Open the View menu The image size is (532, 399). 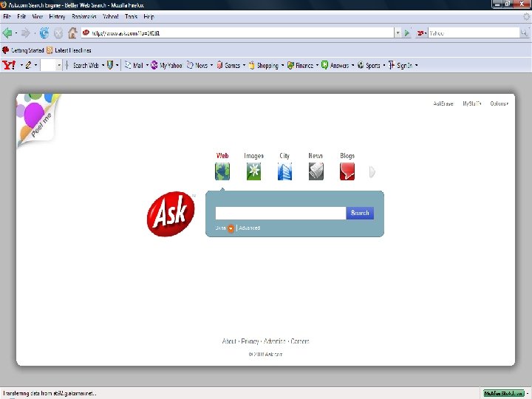pos(38,16)
